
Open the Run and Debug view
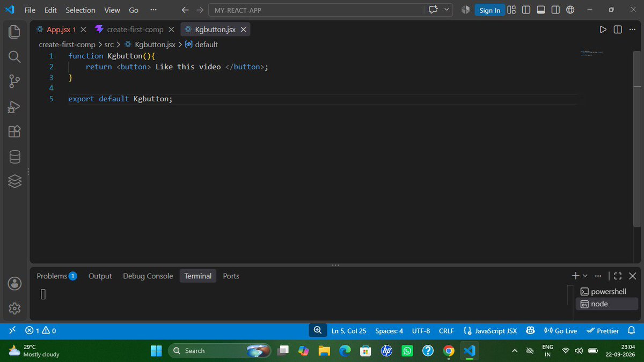coord(14,106)
